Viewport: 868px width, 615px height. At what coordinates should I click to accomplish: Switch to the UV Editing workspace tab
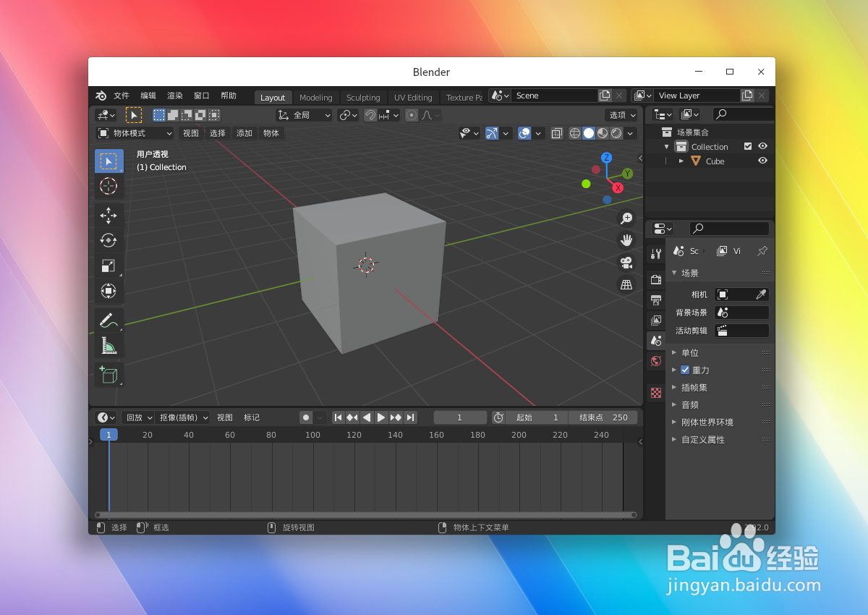click(413, 98)
